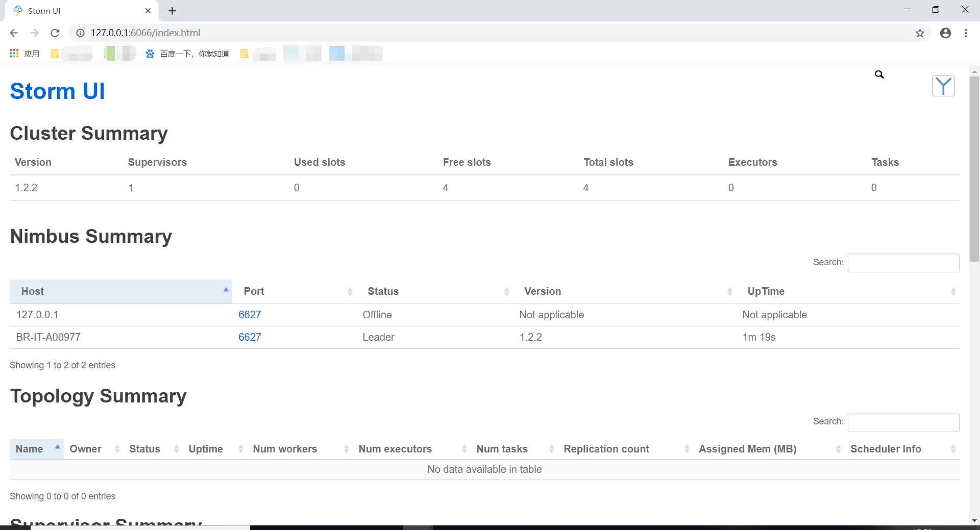Image resolution: width=980 pixels, height=530 pixels.
Task: Focus the Topology Summary search box
Action: coord(903,422)
